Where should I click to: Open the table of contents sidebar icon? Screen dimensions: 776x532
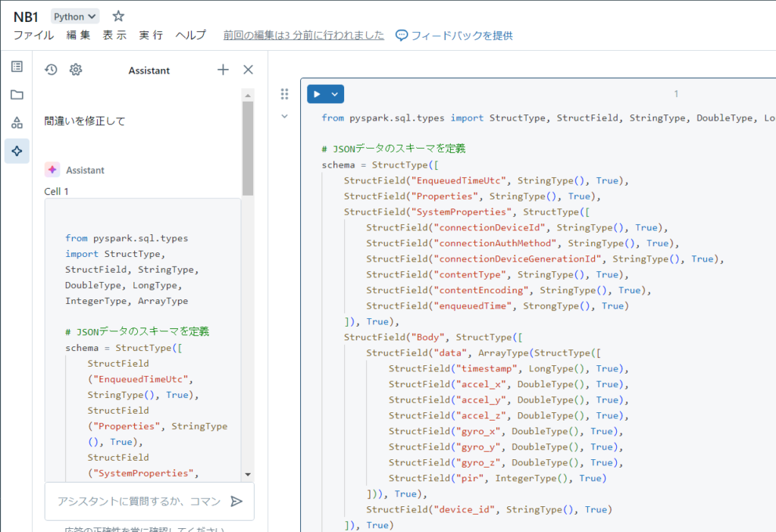tap(17, 67)
